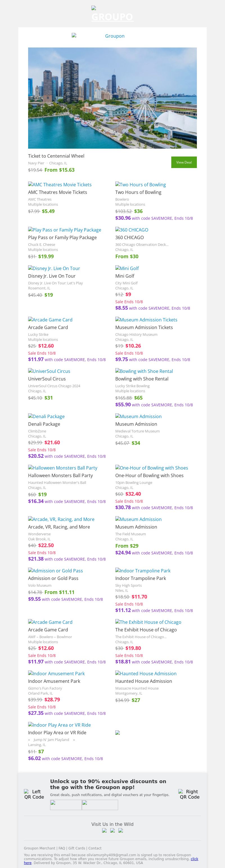Image resolution: width=225 pixels, height=868 pixels.
Task: Click the middle social icon under Visit Us
Action: pyautogui.click(x=112, y=831)
